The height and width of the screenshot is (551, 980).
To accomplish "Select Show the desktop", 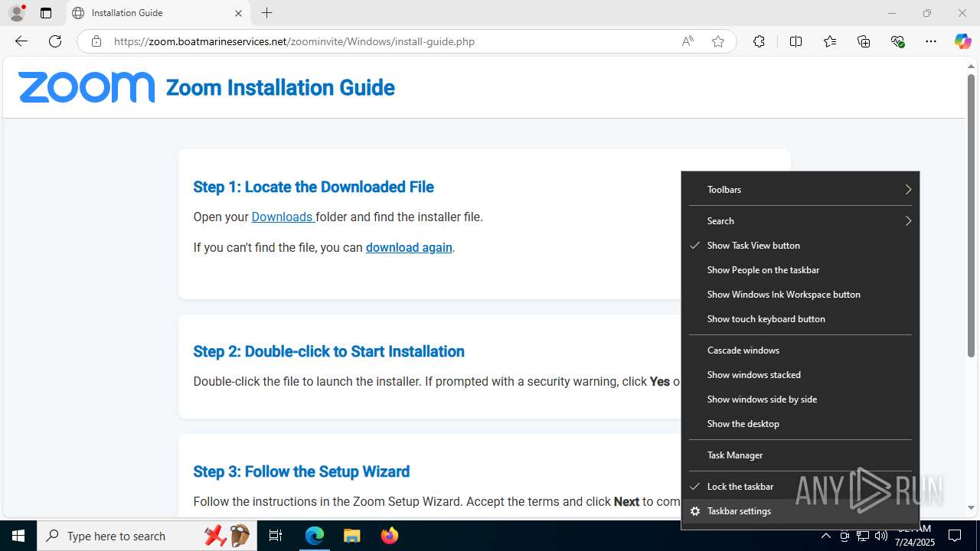I will pos(800,424).
